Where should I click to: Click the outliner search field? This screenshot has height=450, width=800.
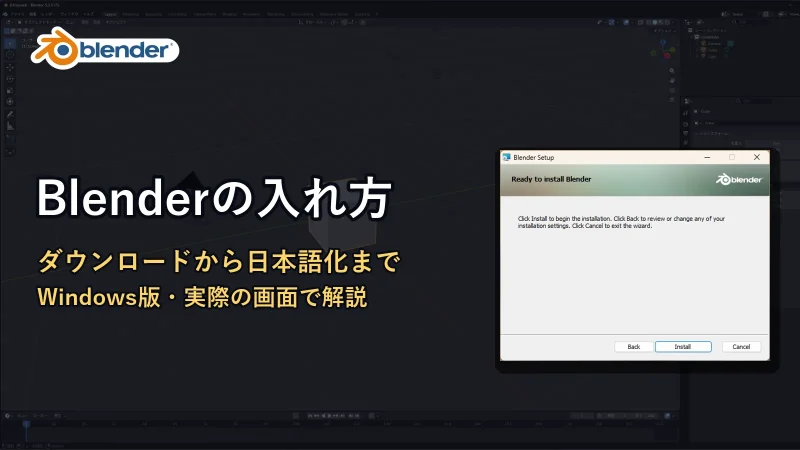[751, 22]
